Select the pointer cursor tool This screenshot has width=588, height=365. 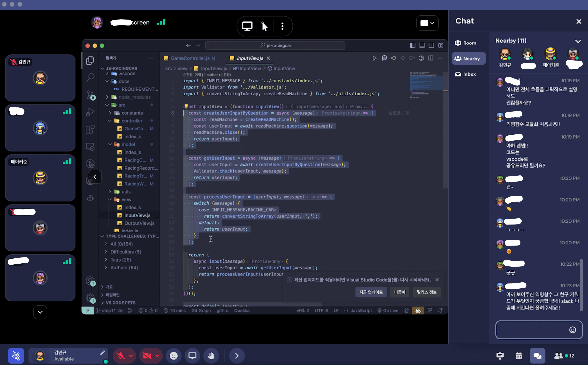click(264, 26)
